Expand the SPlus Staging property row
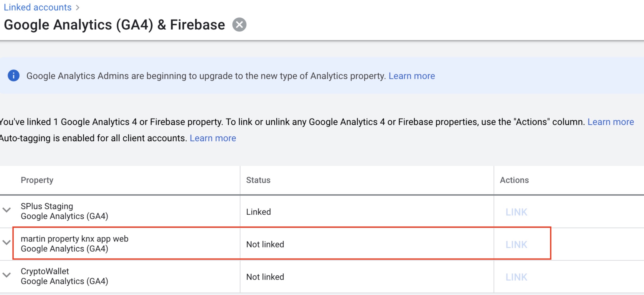 click(7, 210)
